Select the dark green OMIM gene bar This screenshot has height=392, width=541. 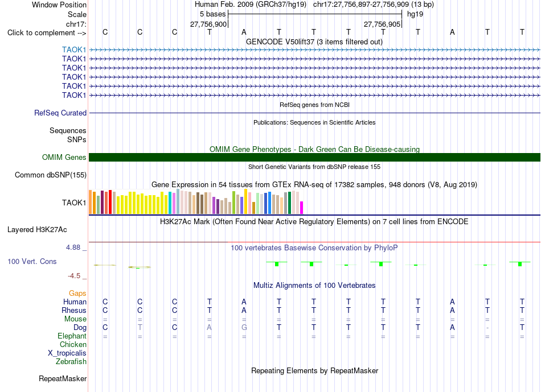pos(315,158)
